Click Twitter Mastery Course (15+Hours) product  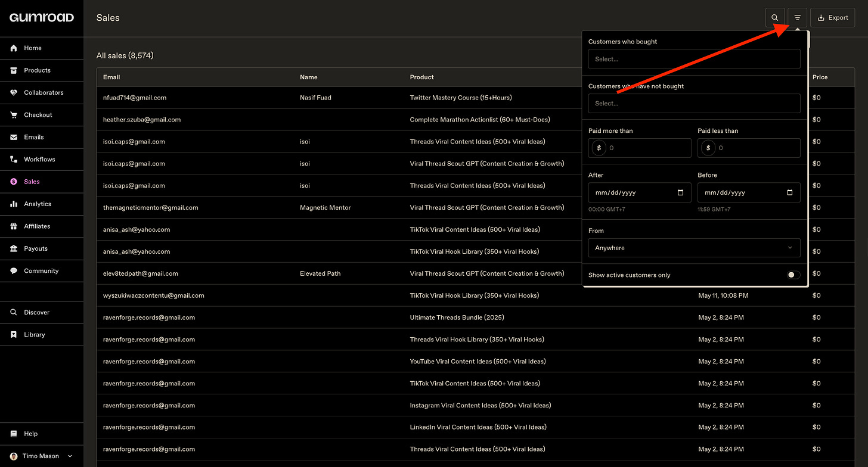tap(461, 98)
